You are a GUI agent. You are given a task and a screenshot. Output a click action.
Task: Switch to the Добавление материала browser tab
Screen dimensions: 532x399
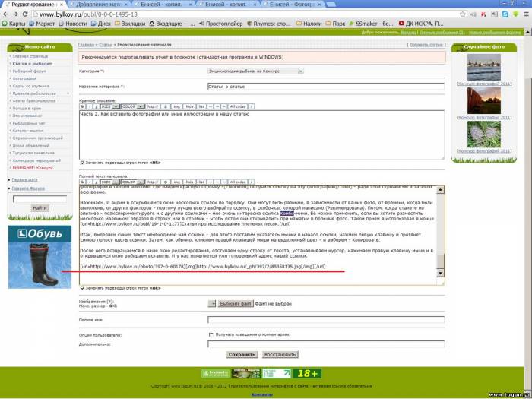(98, 5)
